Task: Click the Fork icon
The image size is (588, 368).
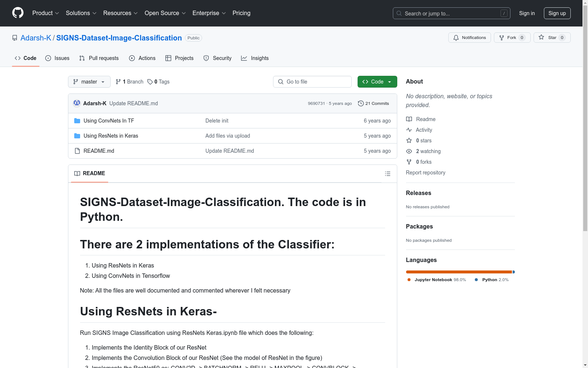Action: tap(502, 38)
